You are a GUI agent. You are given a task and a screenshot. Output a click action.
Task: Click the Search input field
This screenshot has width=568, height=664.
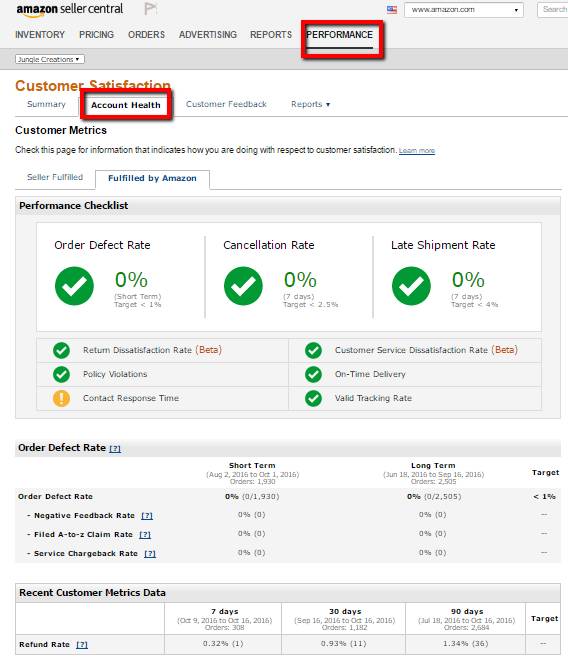tap(552, 10)
